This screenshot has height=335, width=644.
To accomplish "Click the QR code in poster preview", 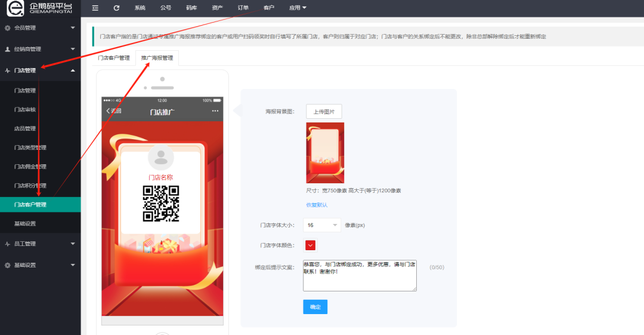I will pos(161,204).
